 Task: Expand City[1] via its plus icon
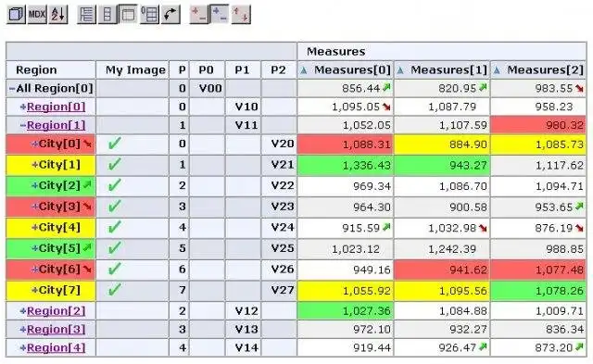tap(35, 165)
